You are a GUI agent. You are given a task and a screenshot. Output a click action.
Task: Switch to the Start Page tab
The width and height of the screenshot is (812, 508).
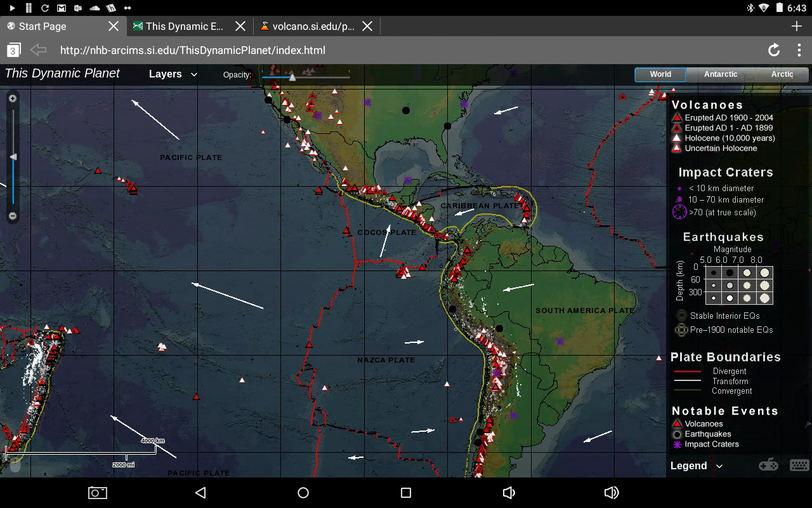43,26
